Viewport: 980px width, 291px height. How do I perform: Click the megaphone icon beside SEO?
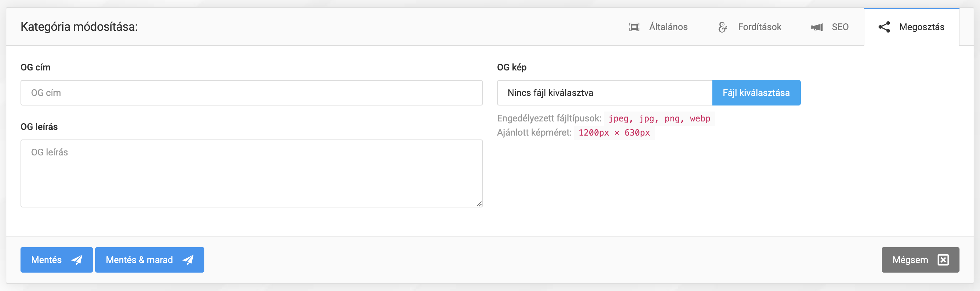coord(816,27)
